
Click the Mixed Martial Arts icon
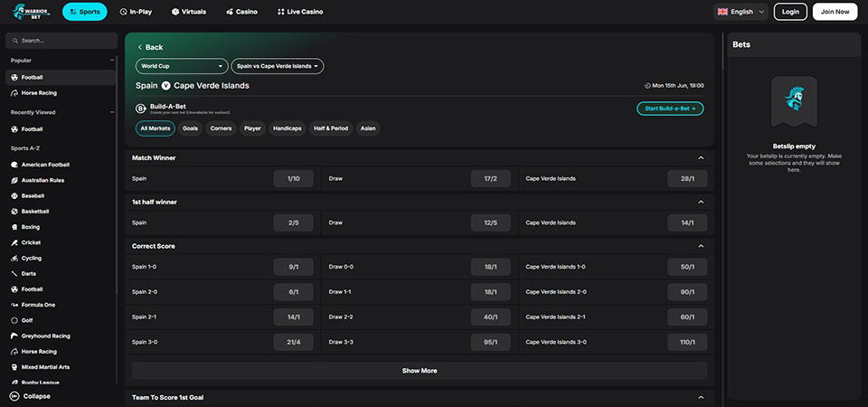14,366
